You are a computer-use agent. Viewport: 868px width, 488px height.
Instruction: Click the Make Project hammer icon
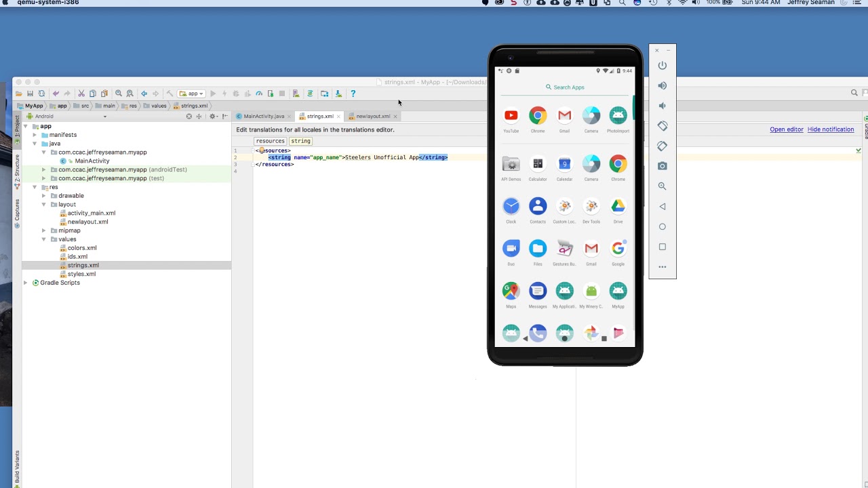[170, 94]
